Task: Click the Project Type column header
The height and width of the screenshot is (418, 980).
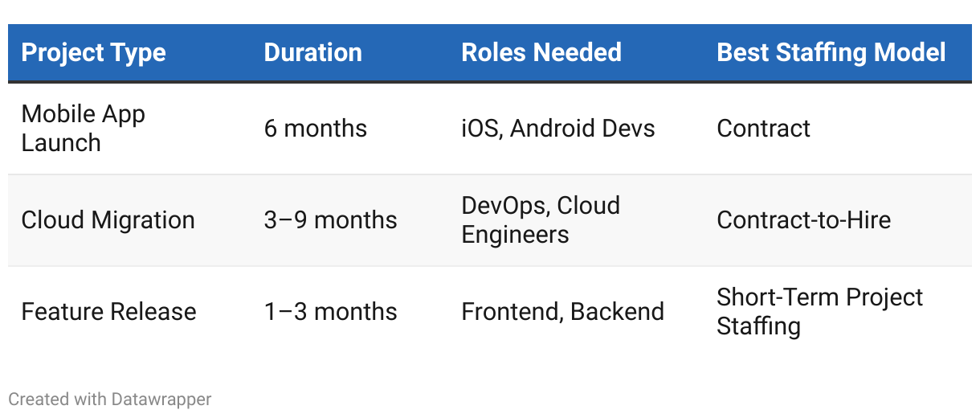Action: click(93, 53)
